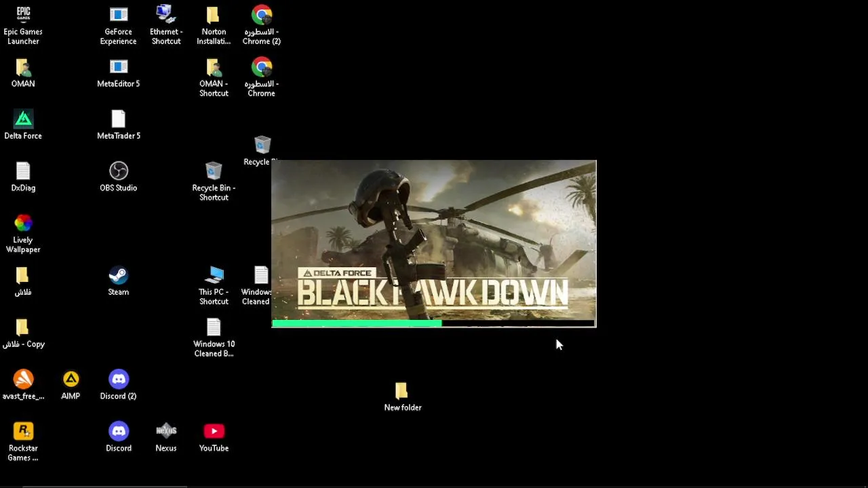The height and width of the screenshot is (488, 868).
Task: Click the Ethernet - Shortcut icon
Action: pos(166,26)
